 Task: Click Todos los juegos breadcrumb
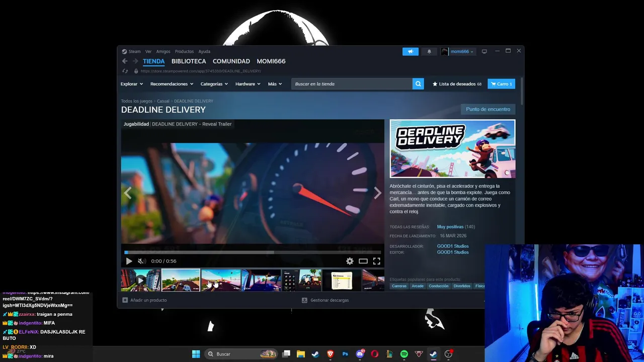[x=136, y=101]
